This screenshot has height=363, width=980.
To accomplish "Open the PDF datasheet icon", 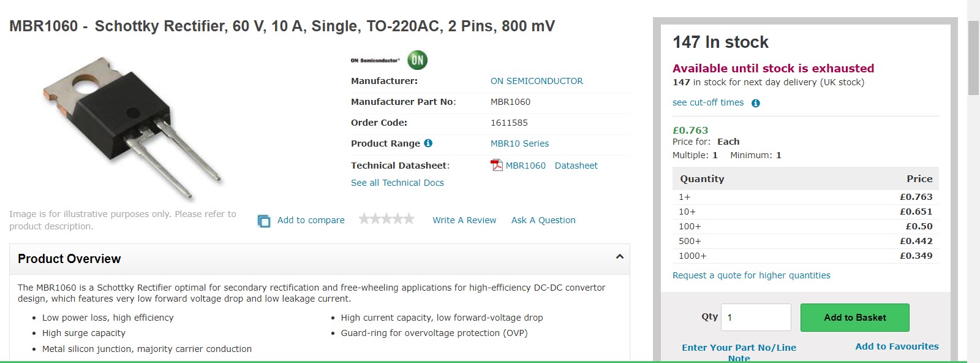I will 497,165.
